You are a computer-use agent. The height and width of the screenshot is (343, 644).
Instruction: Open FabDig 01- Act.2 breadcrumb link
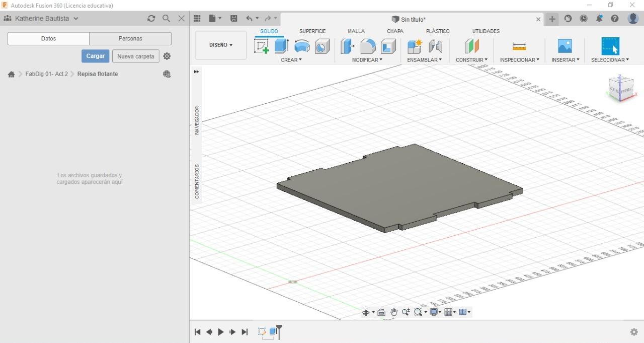pyautogui.click(x=46, y=74)
